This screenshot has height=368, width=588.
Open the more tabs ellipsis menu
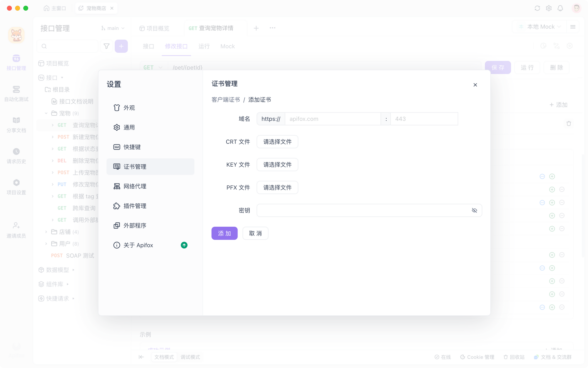273,28
